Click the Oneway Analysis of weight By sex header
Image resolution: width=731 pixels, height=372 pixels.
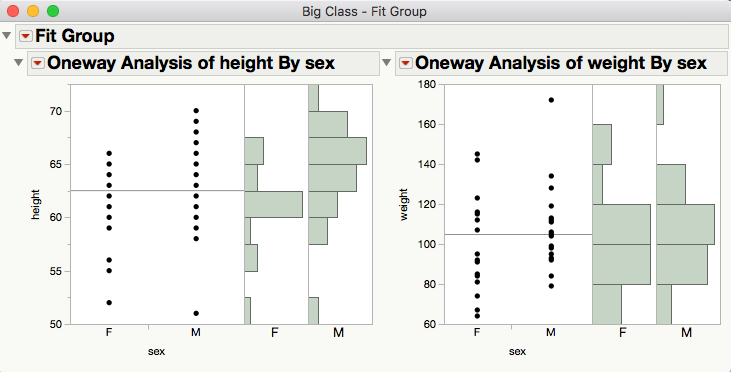[x=561, y=63]
